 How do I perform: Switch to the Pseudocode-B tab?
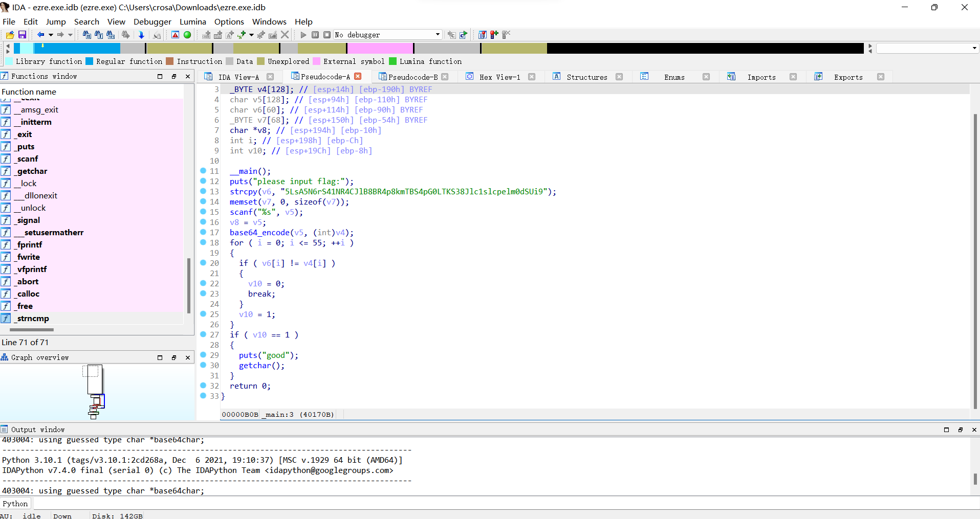point(413,77)
